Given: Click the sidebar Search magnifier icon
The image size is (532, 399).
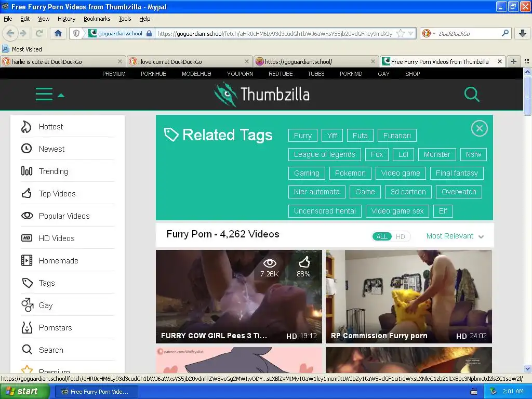Looking at the screenshot, I should point(27,349).
